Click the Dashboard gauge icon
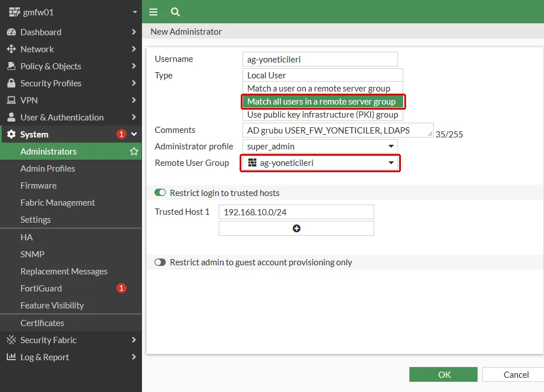The width and height of the screenshot is (544, 392). coord(11,32)
